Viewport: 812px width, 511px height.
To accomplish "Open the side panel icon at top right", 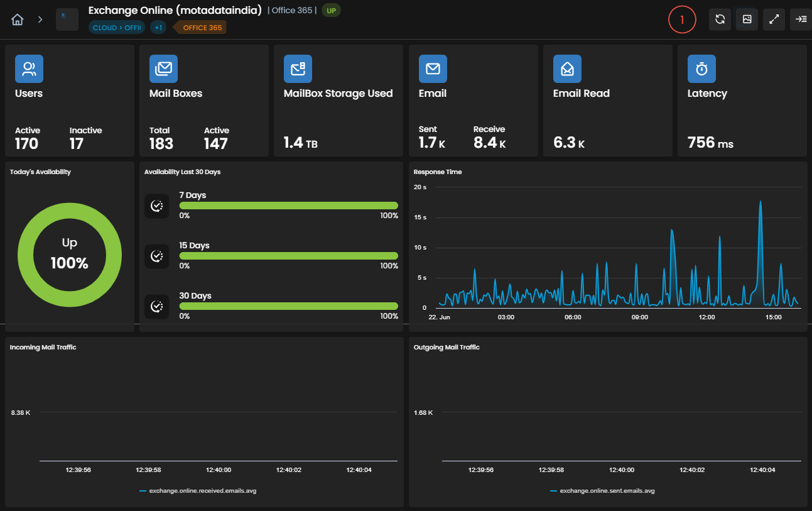I will (x=801, y=19).
